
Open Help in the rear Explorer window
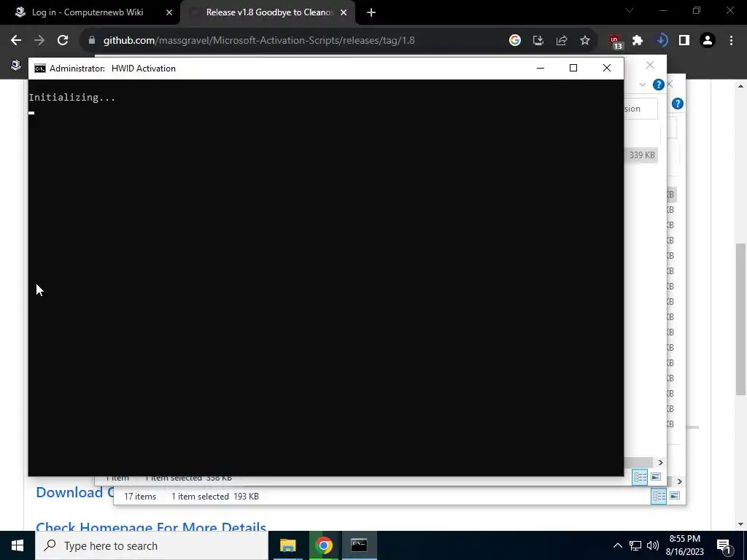(x=678, y=104)
